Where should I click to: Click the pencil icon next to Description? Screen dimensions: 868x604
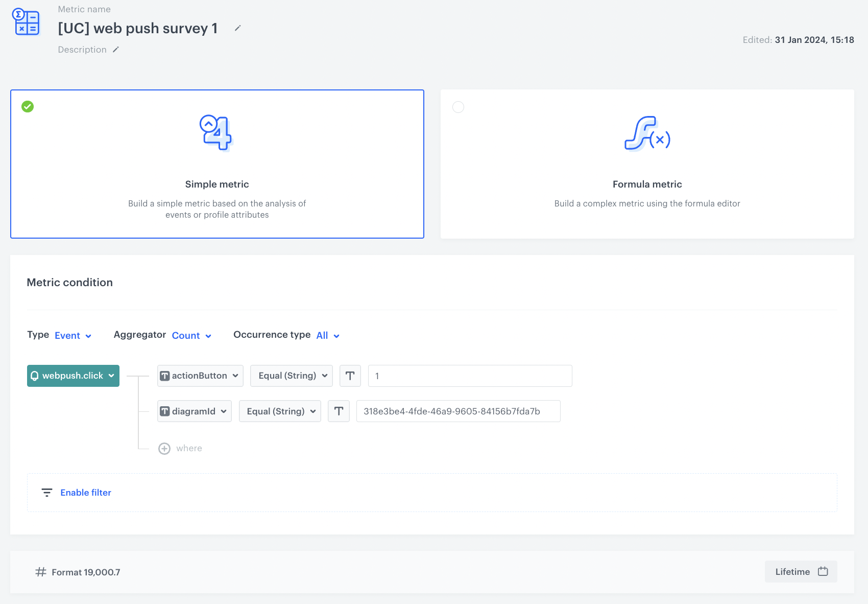point(116,50)
